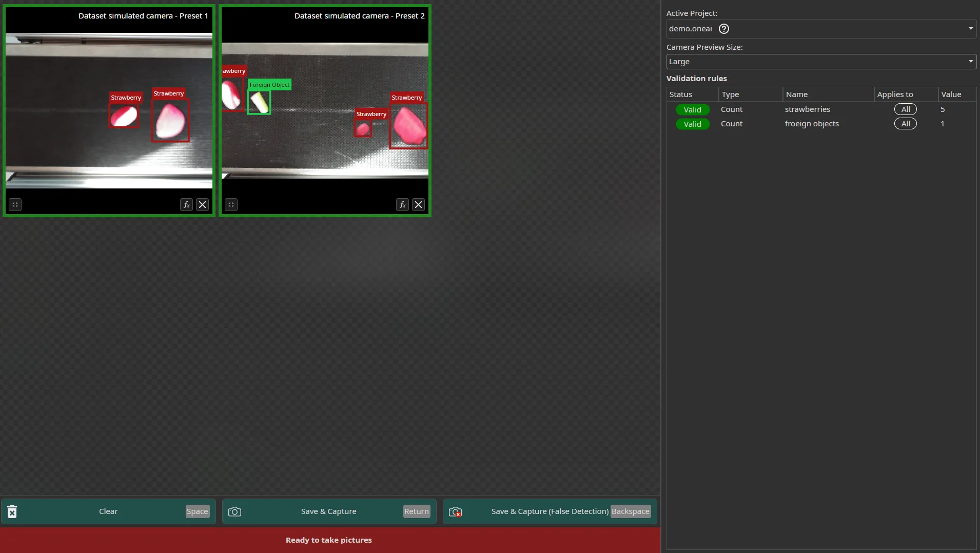Toggle the All pill for foreign objects rule
This screenshot has height=553, width=980.
[906, 123]
